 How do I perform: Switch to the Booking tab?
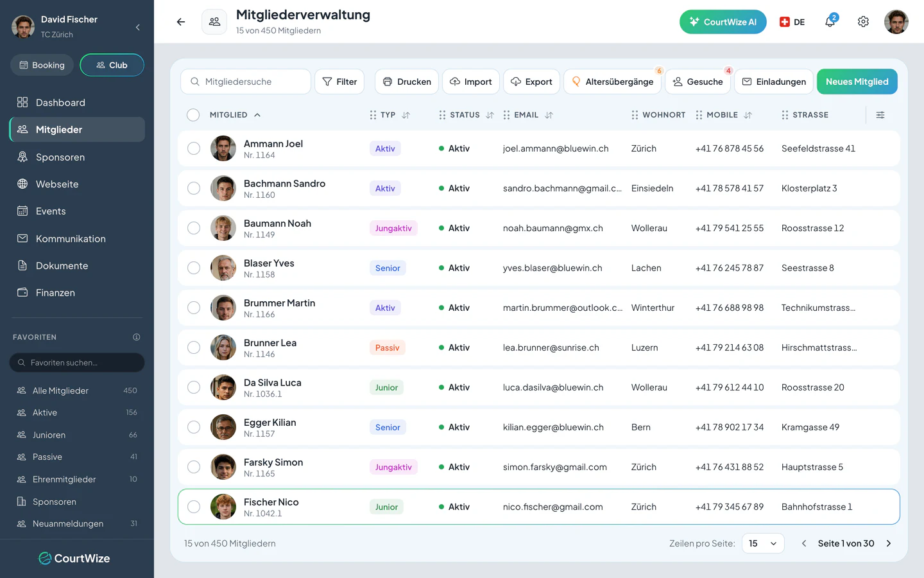coord(42,65)
